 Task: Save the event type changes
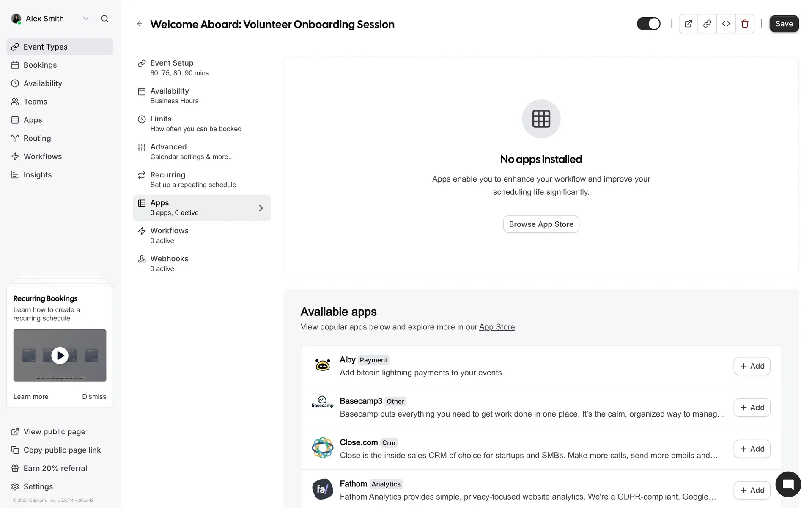[x=784, y=24]
